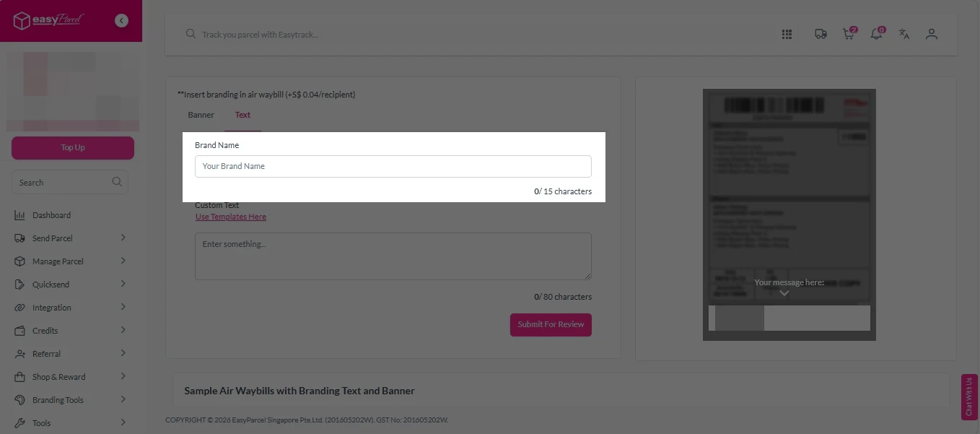Open the Use Templates Here link
Viewport: 980px width, 434px height.
[230, 216]
